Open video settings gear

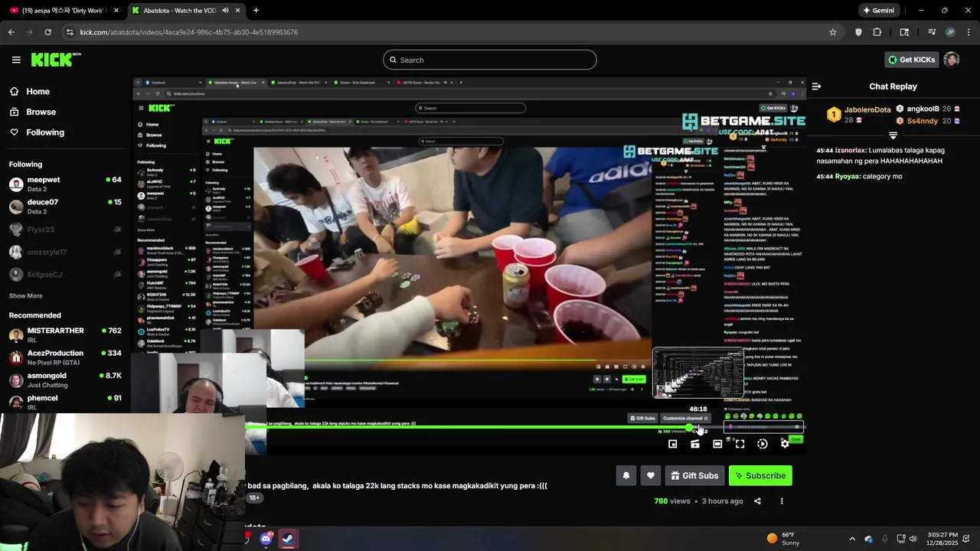pos(785,444)
